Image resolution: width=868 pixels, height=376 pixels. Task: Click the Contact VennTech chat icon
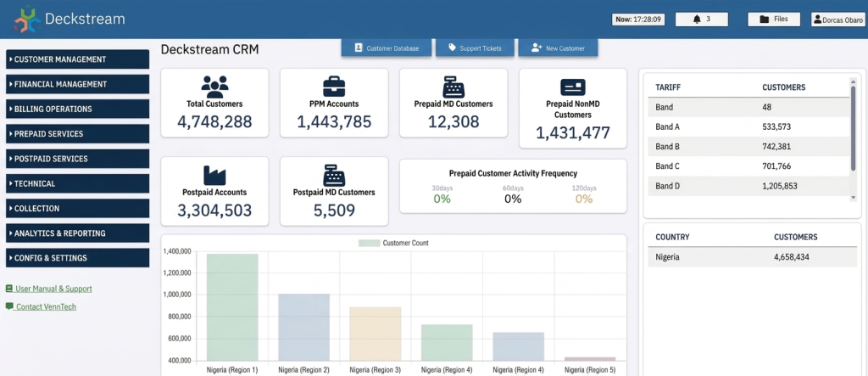click(x=8, y=306)
